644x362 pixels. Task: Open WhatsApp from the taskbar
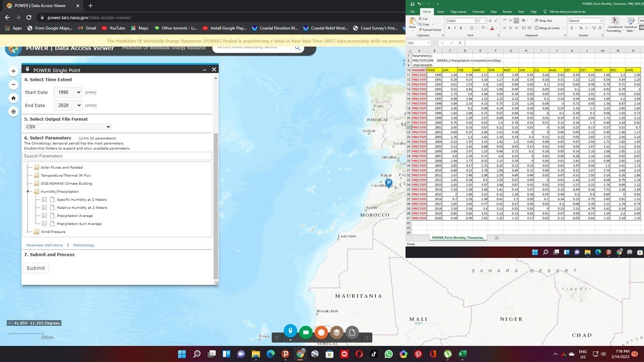click(x=388, y=354)
